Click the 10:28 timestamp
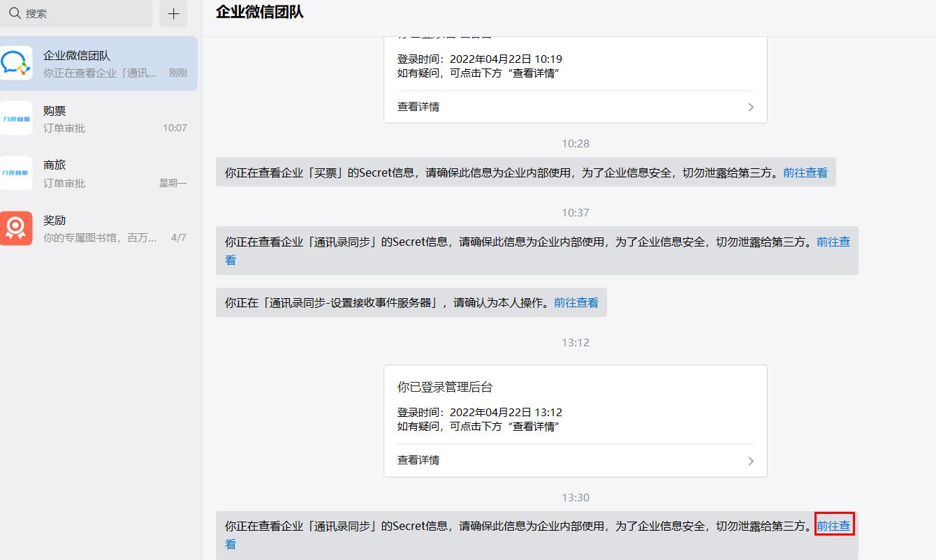The height and width of the screenshot is (560, 936). click(576, 143)
